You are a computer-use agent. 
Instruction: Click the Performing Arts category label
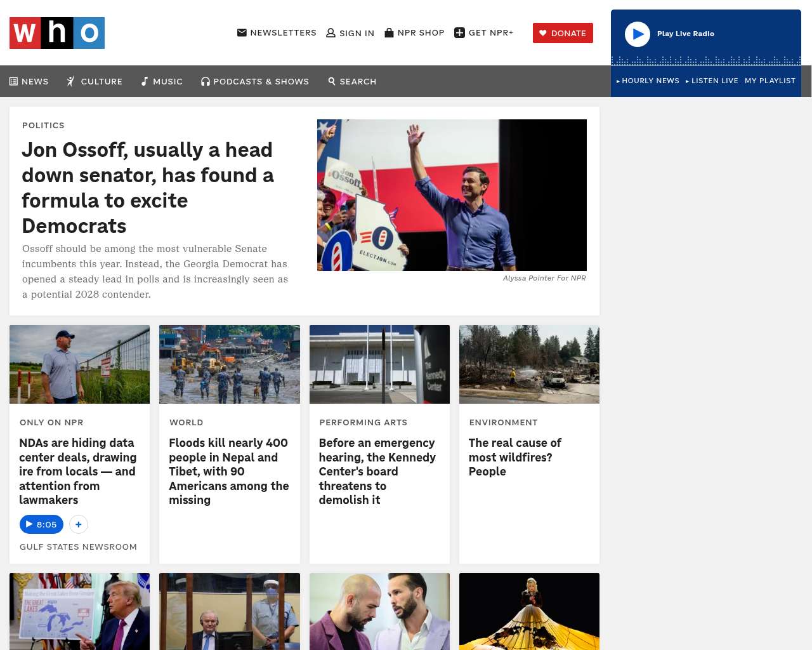pyautogui.click(x=363, y=422)
